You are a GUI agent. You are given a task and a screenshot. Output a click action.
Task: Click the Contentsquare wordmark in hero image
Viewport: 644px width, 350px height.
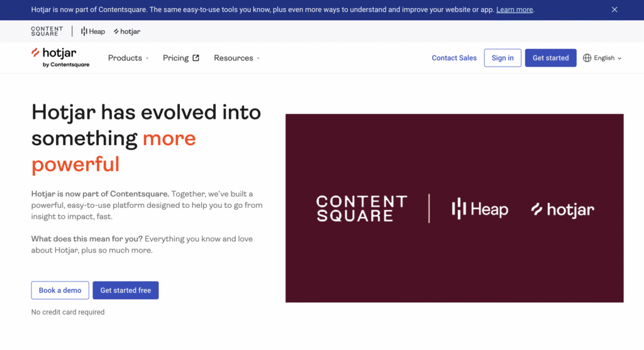(362, 209)
